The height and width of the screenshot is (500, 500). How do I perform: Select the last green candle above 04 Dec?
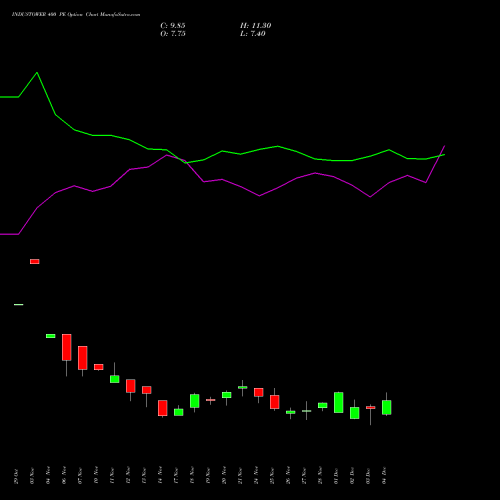coord(387,407)
